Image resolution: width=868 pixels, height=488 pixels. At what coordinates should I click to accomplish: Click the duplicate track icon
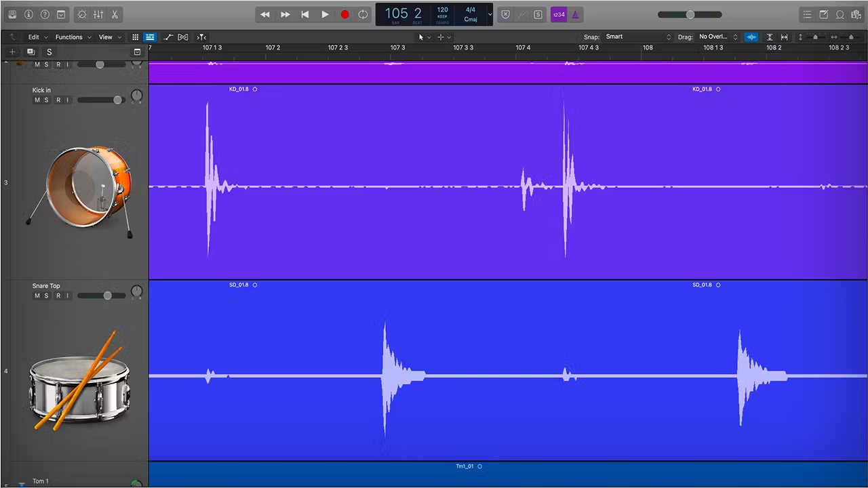click(31, 52)
